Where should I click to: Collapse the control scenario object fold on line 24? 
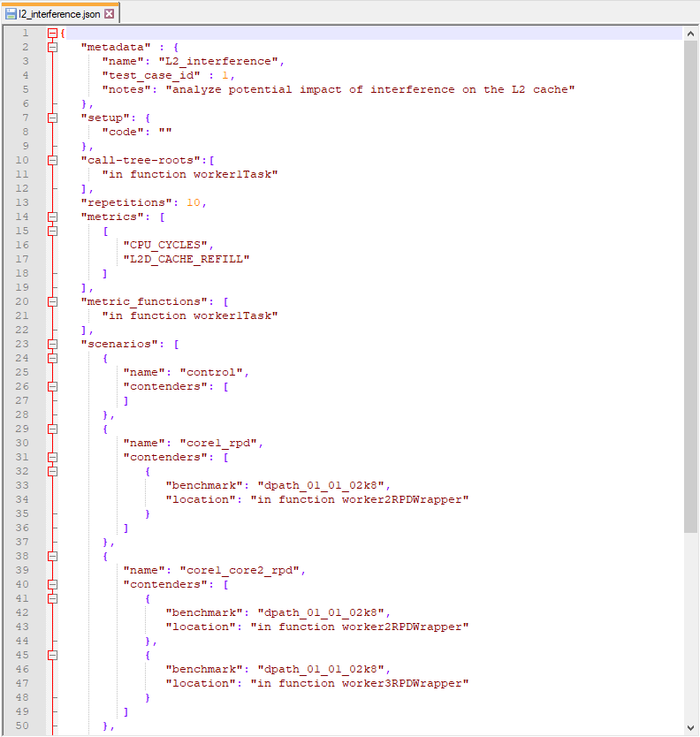pos(53,358)
